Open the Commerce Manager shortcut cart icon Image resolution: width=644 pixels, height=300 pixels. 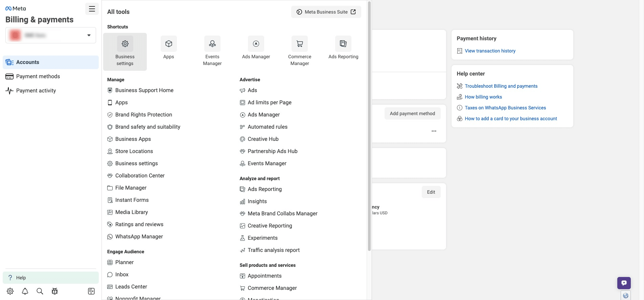coord(300,44)
